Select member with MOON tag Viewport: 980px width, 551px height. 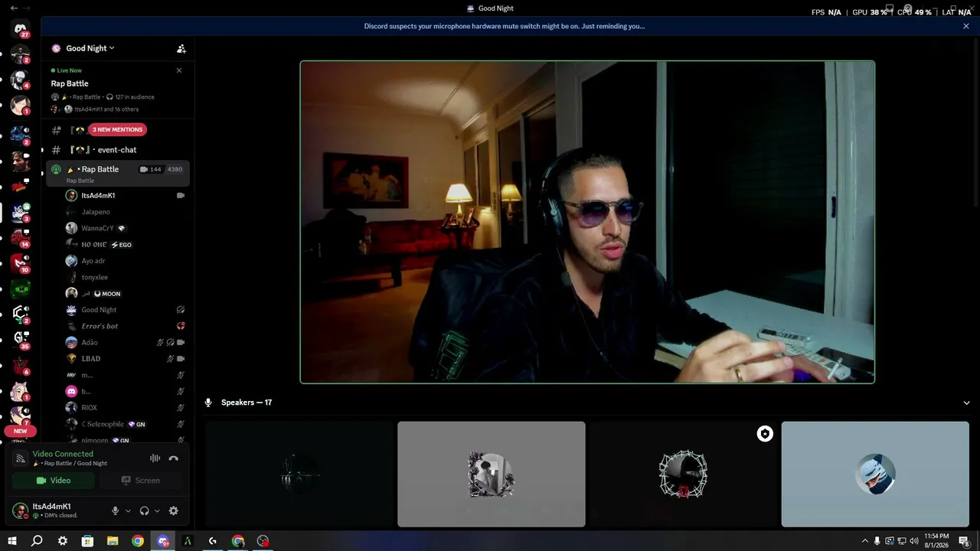point(117,294)
